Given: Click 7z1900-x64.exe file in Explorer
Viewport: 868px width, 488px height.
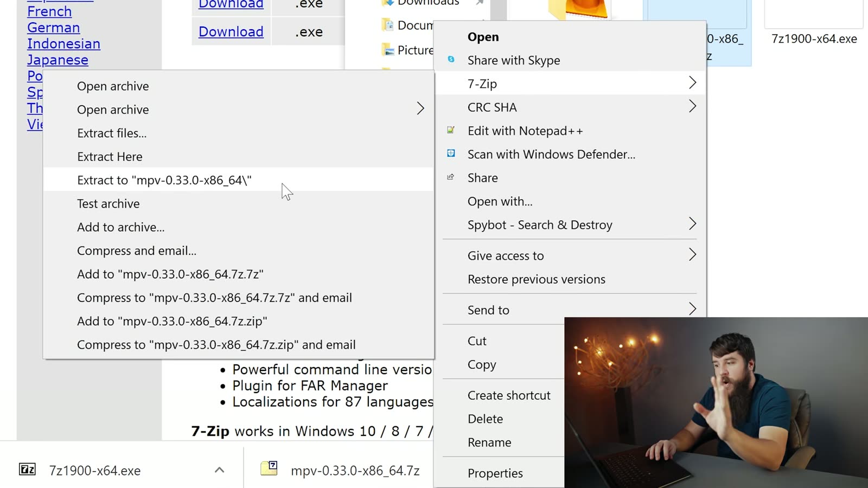Looking at the screenshot, I should pos(814,39).
